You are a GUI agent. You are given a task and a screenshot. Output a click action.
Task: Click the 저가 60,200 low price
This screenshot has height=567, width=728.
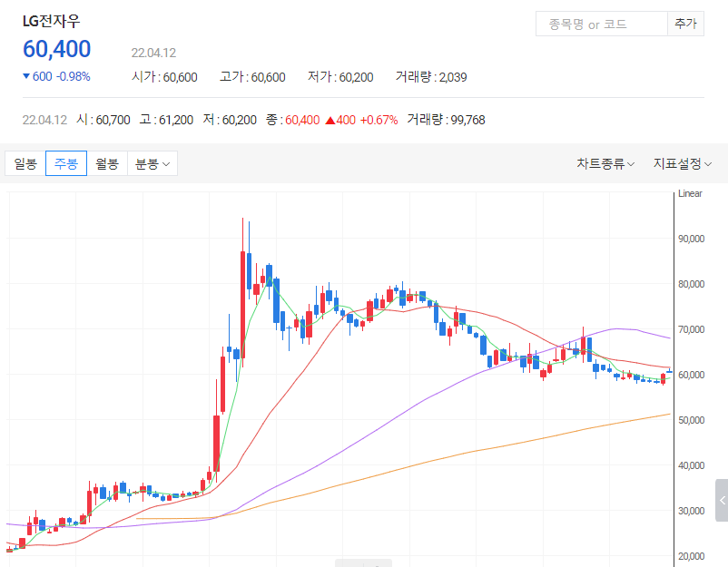(x=340, y=77)
